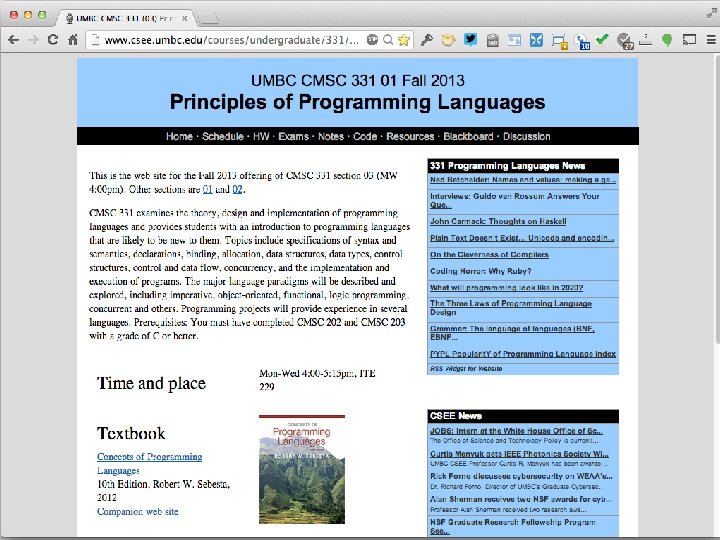Open the browser home page icon
720x540 pixels.
73,40
